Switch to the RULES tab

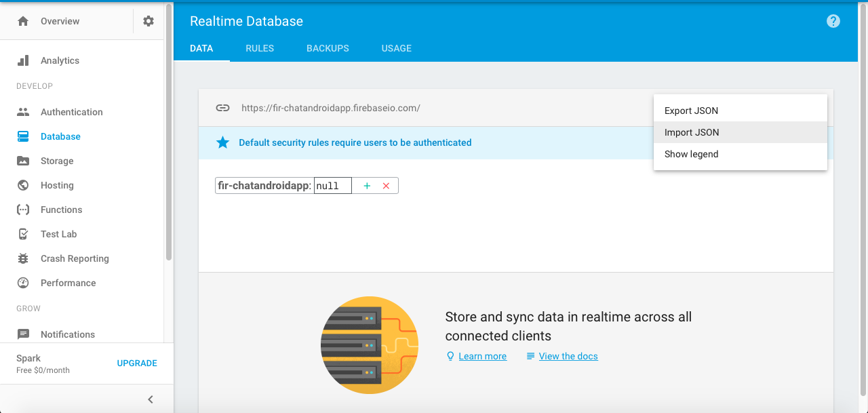tap(260, 48)
